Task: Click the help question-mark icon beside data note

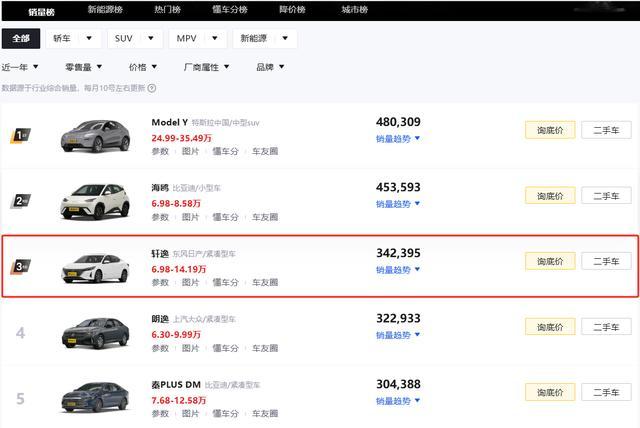Action: [151, 88]
